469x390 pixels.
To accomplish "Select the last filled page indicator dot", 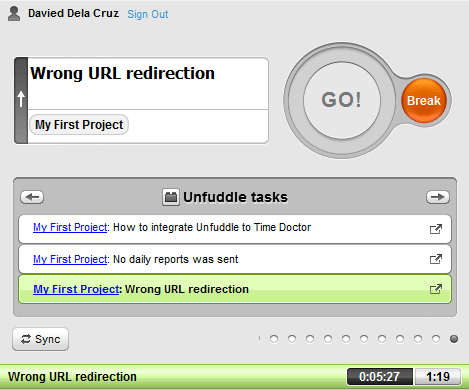I will point(454,339).
